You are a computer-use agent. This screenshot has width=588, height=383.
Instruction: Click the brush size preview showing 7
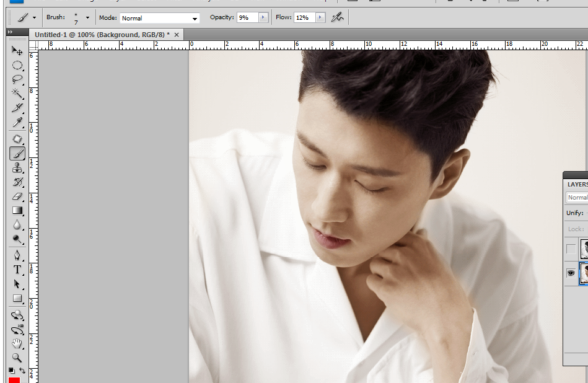coord(76,19)
